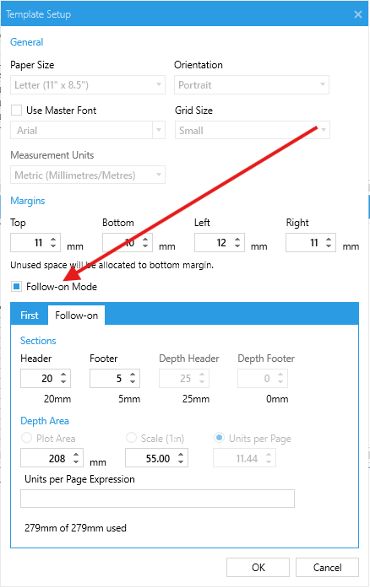Increase the Left margin value
The height and width of the screenshot is (588, 370).
pos(237,239)
